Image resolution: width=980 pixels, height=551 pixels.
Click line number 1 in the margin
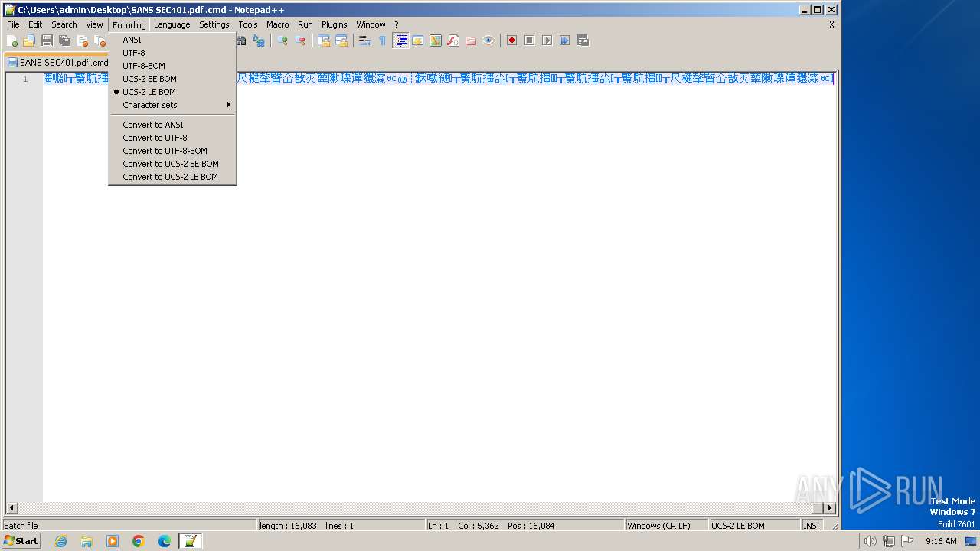25,79
